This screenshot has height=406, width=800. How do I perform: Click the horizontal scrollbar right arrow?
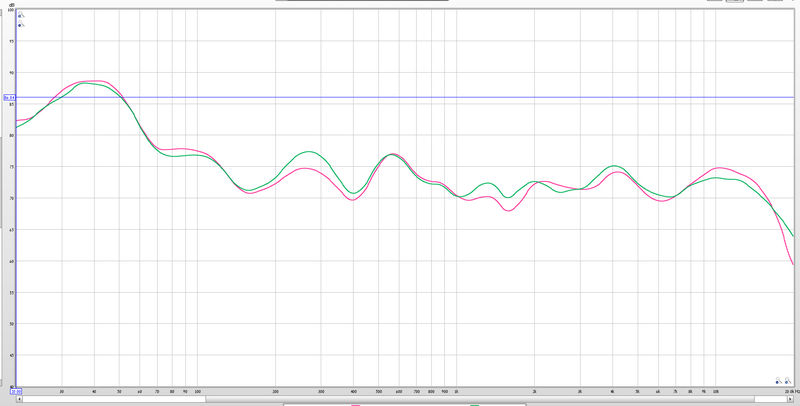790,399
